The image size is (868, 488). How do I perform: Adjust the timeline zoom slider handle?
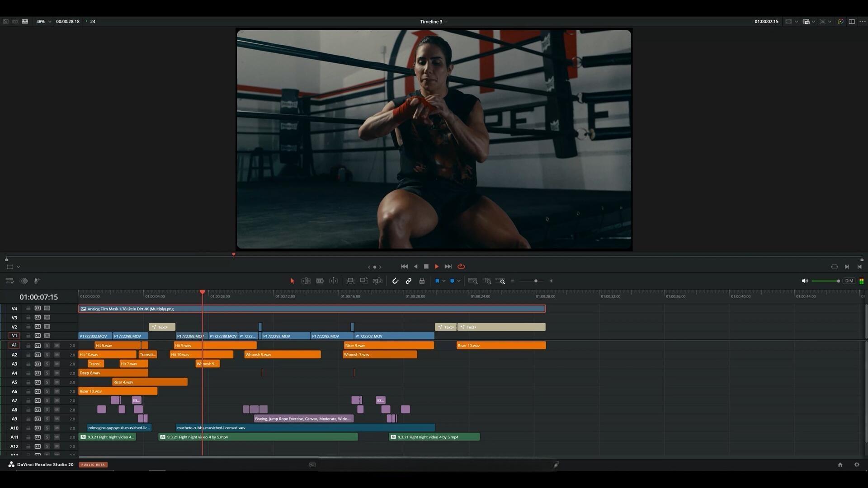point(536,281)
